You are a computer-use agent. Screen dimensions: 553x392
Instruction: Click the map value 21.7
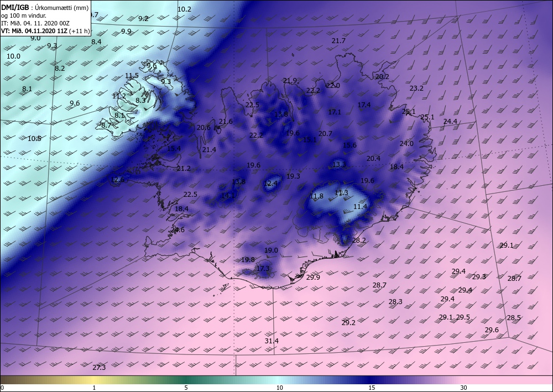point(338,40)
